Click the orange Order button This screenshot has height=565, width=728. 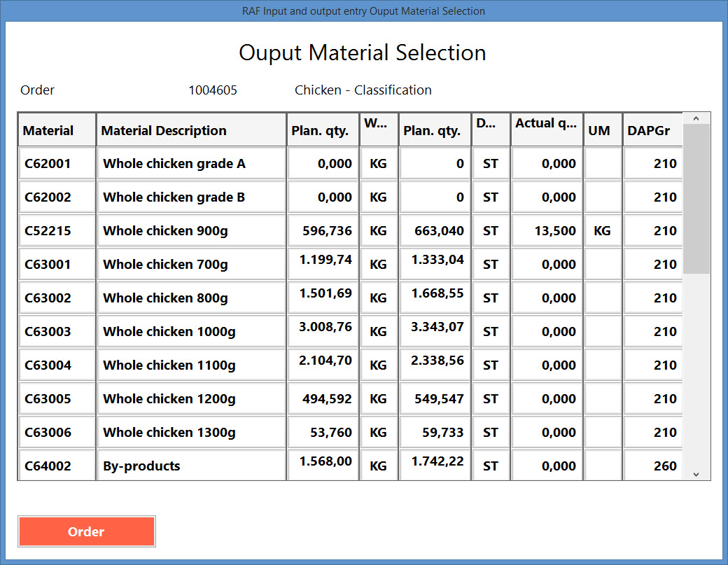pyautogui.click(x=86, y=531)
